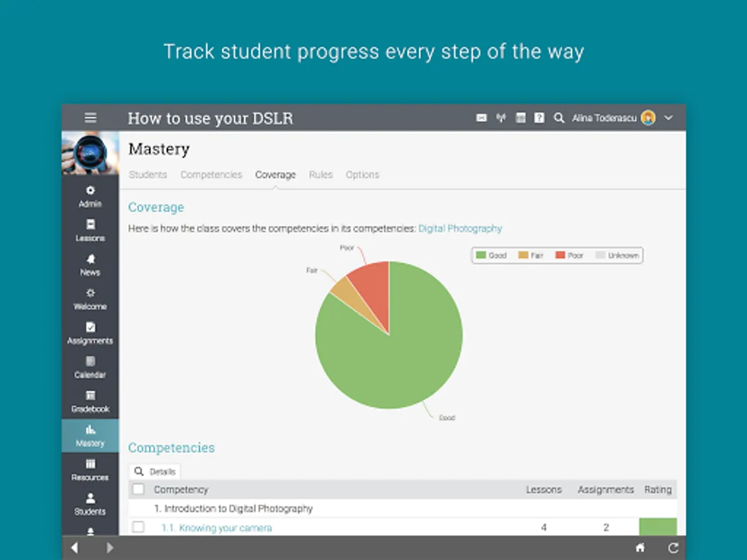Switch to the Rules tab
The image size is (747, 560).
point(321,175)
